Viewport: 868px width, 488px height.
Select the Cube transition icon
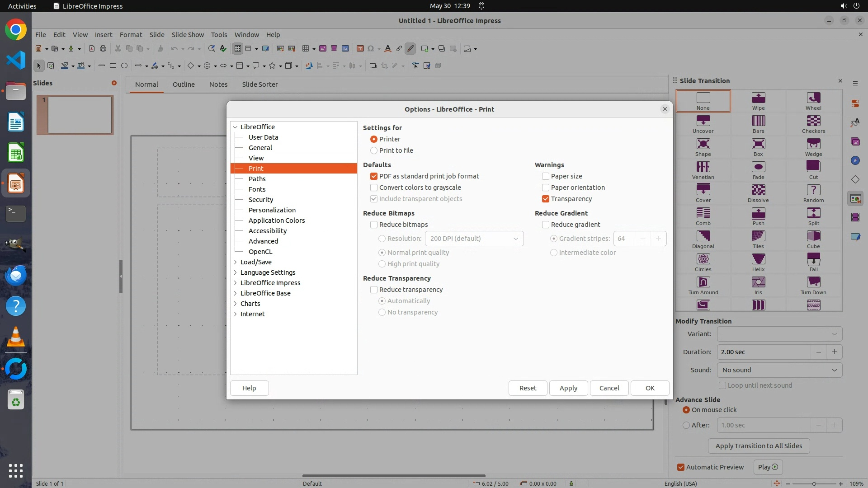(x=813, y=236)
